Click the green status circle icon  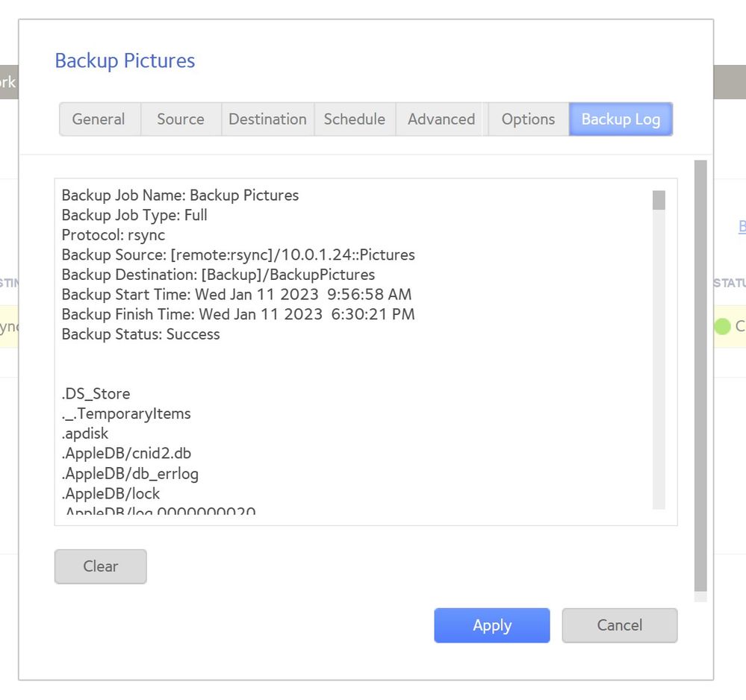[x=722, y=326]
